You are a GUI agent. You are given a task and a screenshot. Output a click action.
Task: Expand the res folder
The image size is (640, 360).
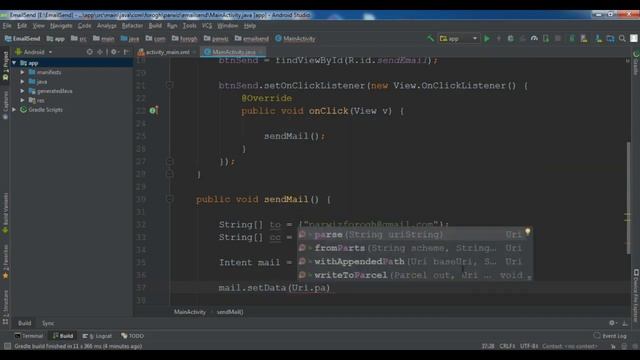pyautogui.click(x=22, y=100)
